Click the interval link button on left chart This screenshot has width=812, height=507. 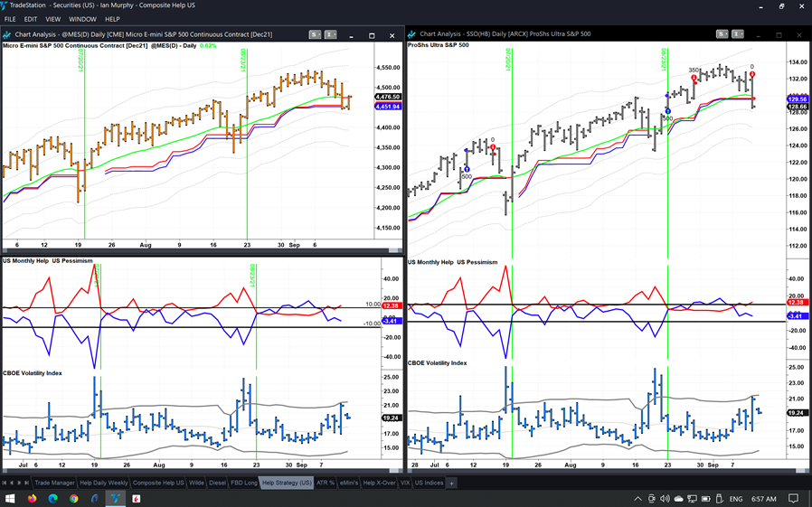click(x=330, y=34)
